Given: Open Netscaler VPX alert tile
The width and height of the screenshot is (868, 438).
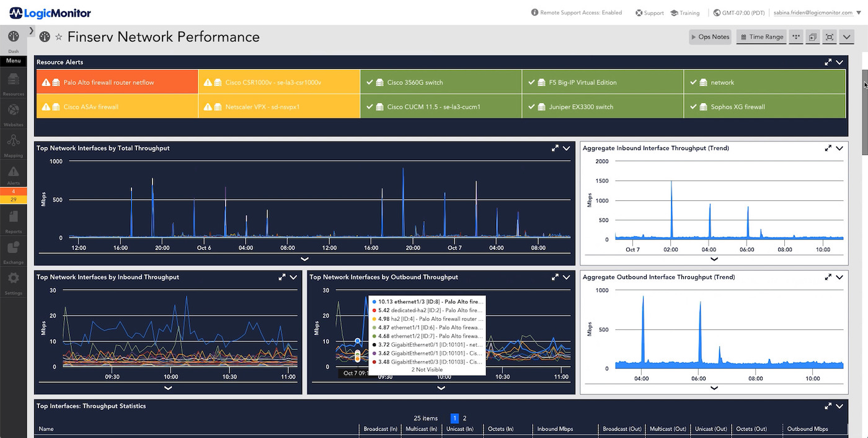Looking at the screenshot, I should click(x=279, y=106).
